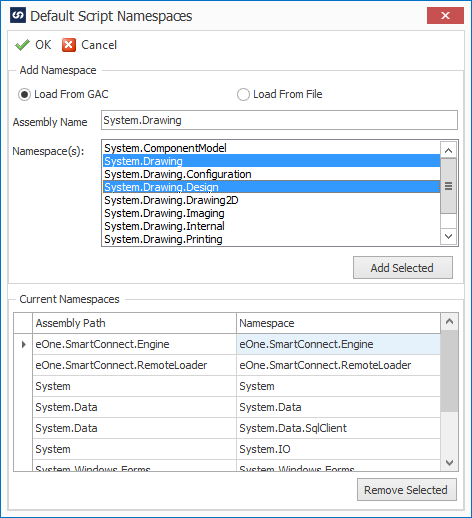Select the eOne.SmartConnect.RemoteLoader assembly path cell
The image size is (472, 518).
(x=134, y=365)
